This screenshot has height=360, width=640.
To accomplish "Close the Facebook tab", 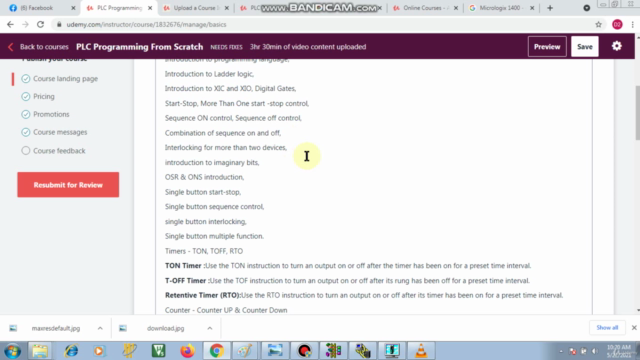I will click(73, 8).
